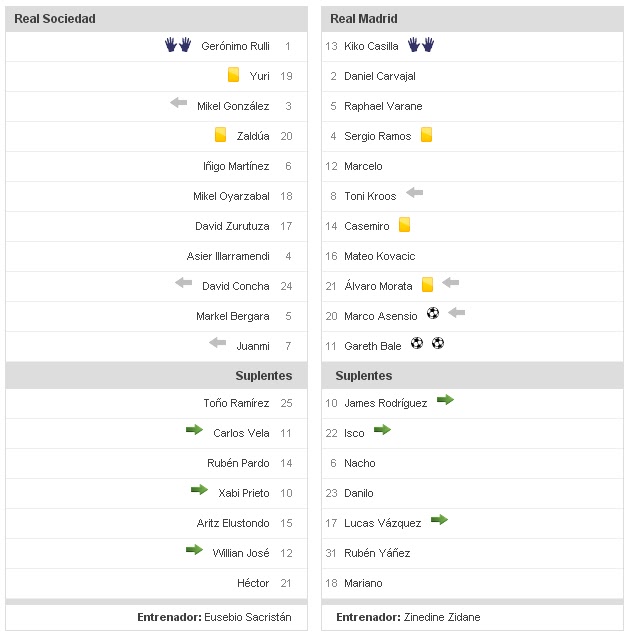
Task: Click coach name Eusebio Sacristán
Action: 247,617
